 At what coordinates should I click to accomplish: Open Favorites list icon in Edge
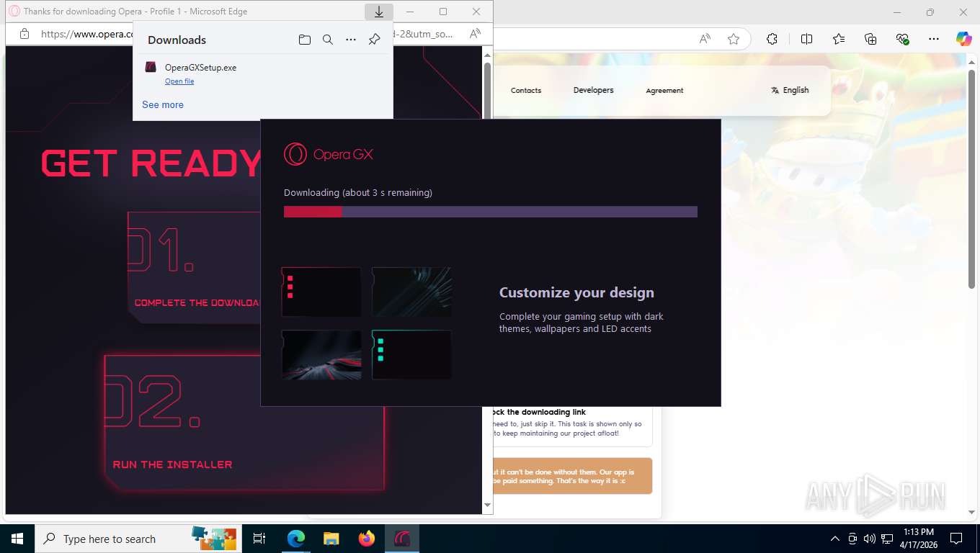tap(839, 39)
